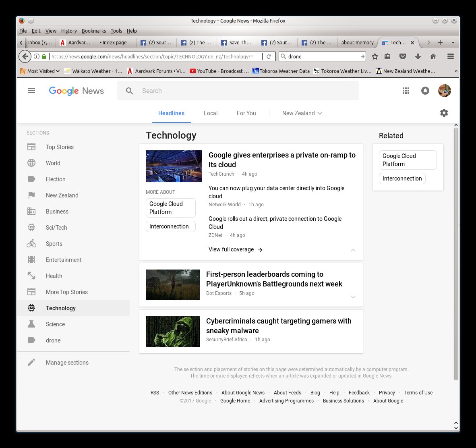This screenshot has width=476, height=448.
Task: Collapse the Google cloud story card
Action: (x=353, y=250)
